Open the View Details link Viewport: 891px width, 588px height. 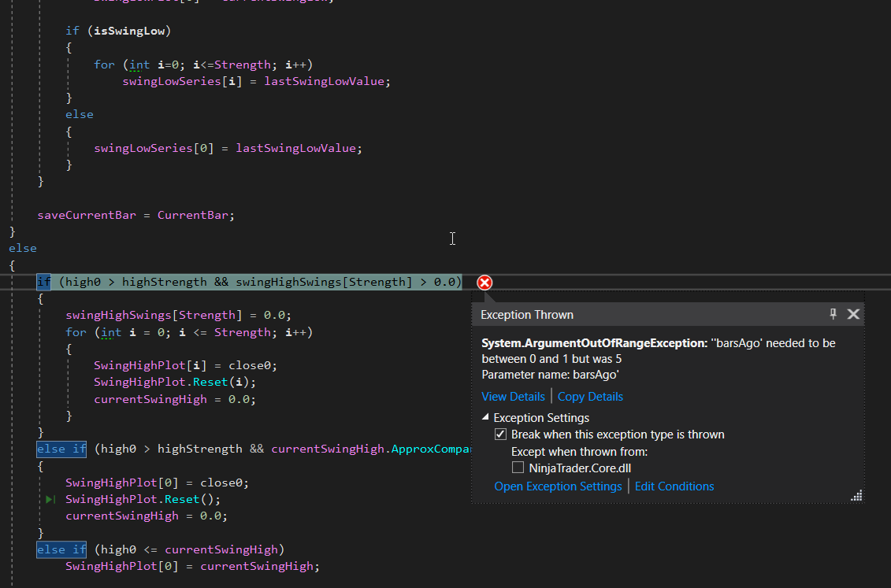pos(513,397)
